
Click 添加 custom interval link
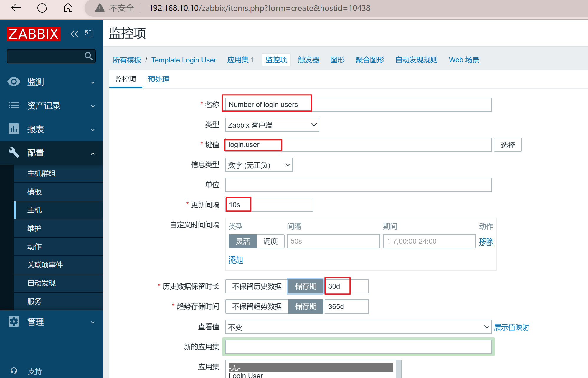coord(236,259)
